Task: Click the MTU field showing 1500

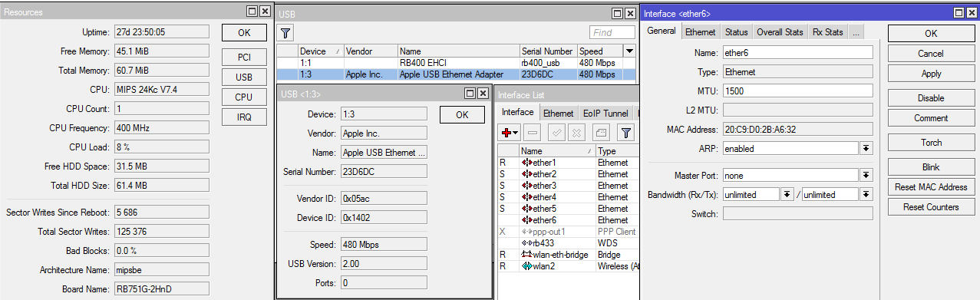Action: pyautogui.click(x=797, y=91)
